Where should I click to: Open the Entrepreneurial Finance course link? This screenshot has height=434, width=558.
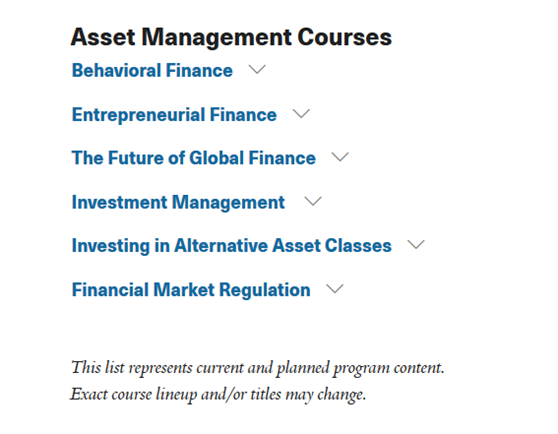174,115
